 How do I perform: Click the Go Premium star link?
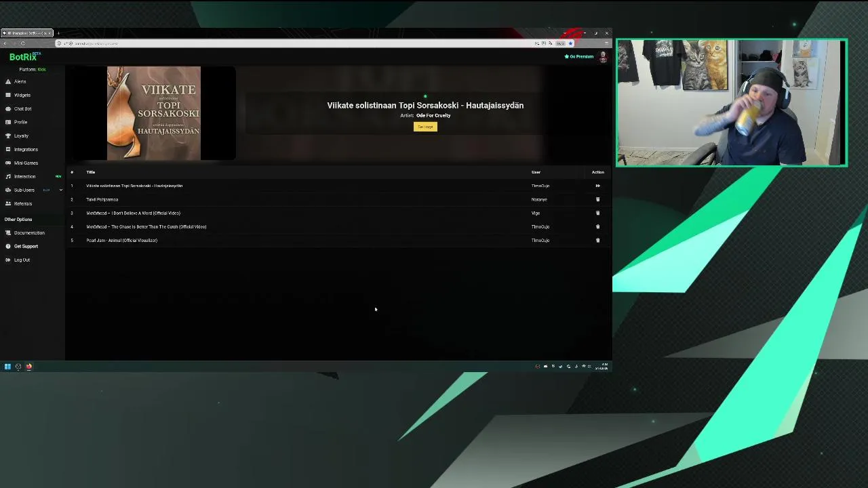click(x=579, y=56)
